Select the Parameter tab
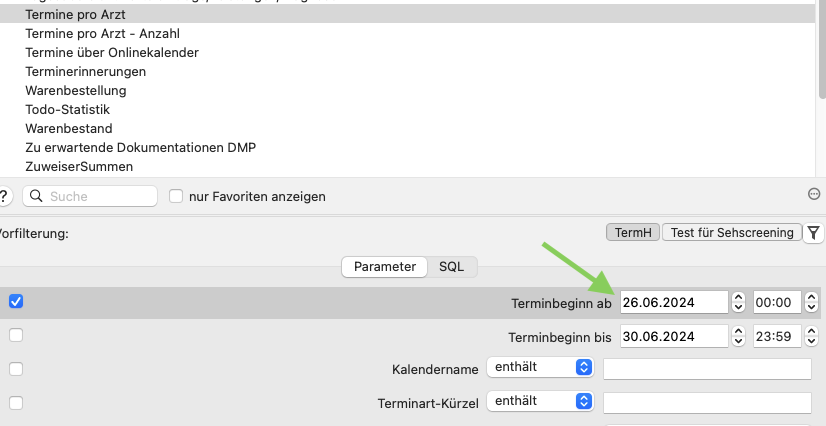Viewport: 826px width, 426px height. (x=385, y=266)
